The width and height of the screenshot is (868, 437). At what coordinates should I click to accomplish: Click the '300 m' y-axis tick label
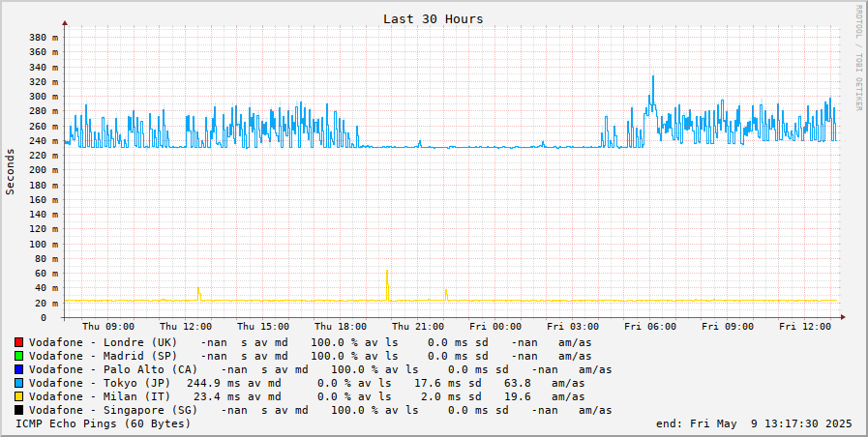[43, 97]
